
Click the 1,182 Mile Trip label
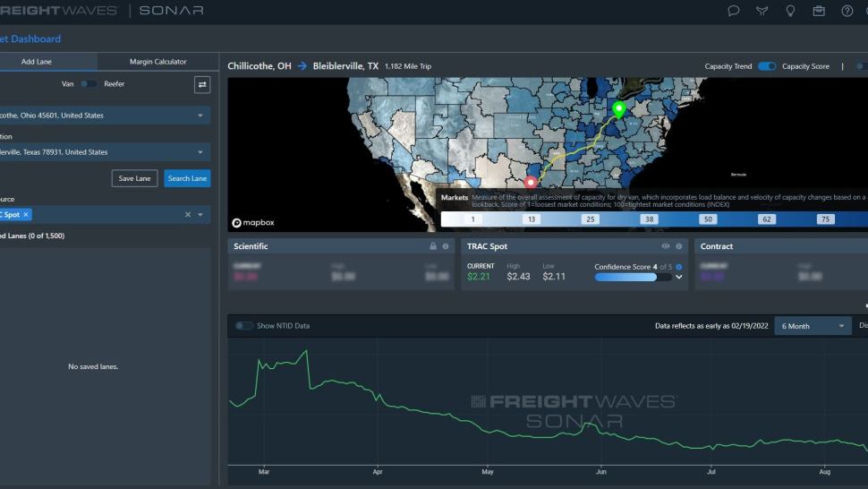(x=408, y=66)
